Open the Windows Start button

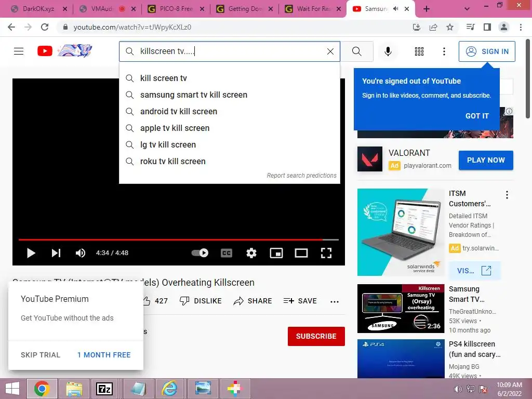pos(12,389)
